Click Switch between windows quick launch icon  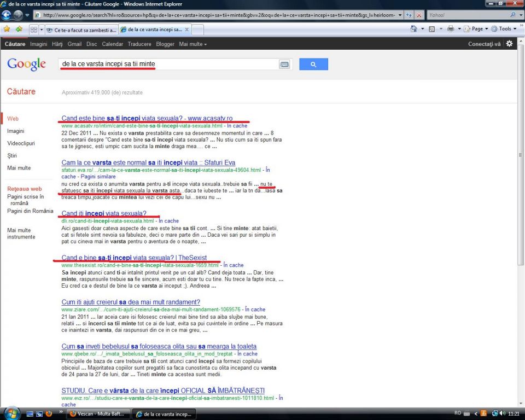(x=39, y=414)
